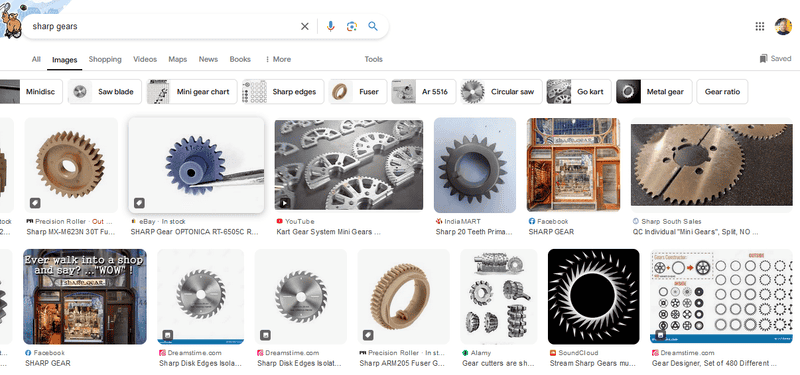Viewport: 800px width, 375px height.
Task: Open the Precision Roller fuser gear ring image
Action: pos(404,296)
